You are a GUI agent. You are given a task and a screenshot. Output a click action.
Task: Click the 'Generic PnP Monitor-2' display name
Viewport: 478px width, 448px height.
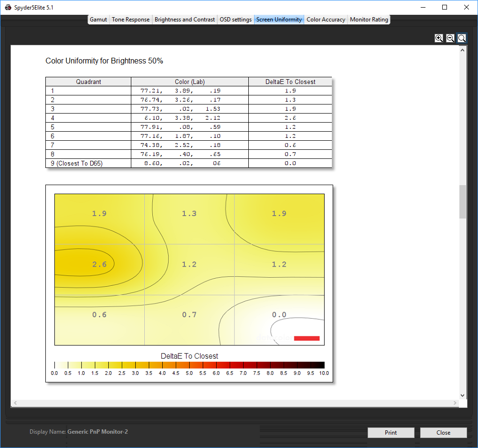[x=97, y=432]
